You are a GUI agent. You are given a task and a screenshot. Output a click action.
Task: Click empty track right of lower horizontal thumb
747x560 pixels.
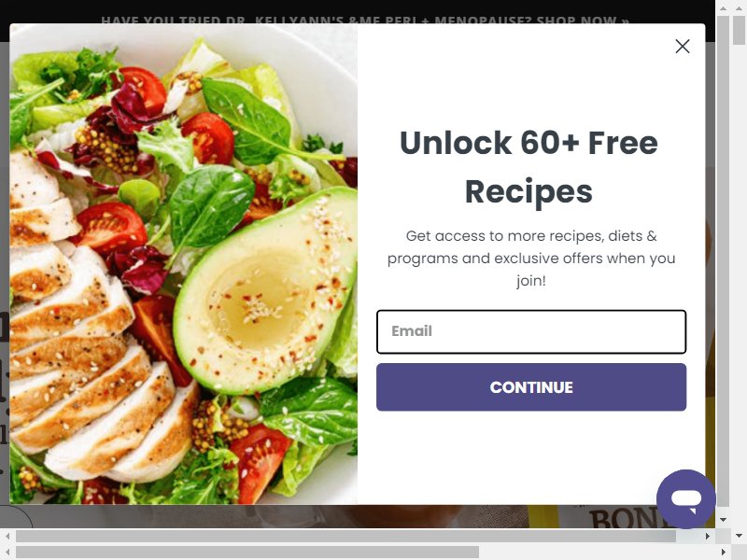[x=598, y=553]
